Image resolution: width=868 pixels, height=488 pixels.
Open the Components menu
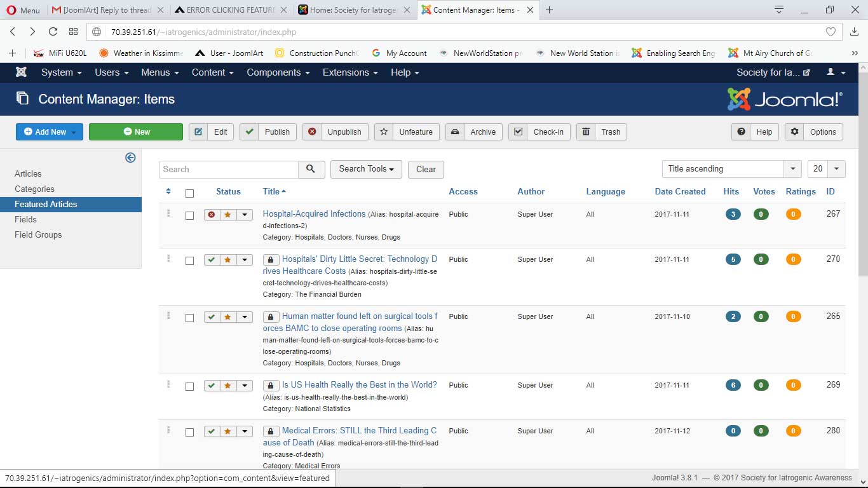[278, 72]
